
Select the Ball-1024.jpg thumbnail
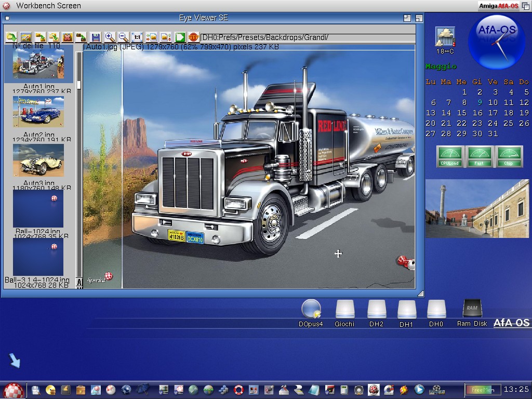38,209
